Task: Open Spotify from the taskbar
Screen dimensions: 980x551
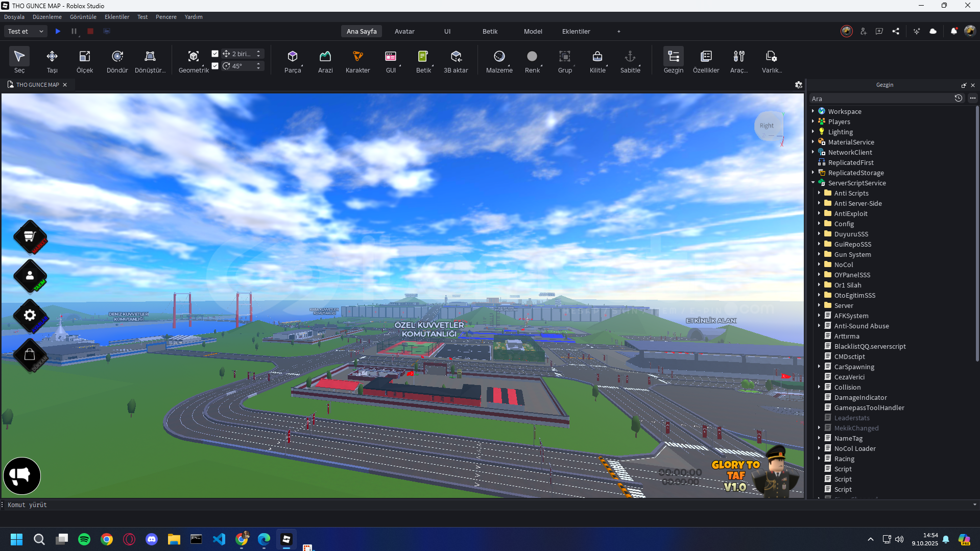Action: (x=84, y=539)
